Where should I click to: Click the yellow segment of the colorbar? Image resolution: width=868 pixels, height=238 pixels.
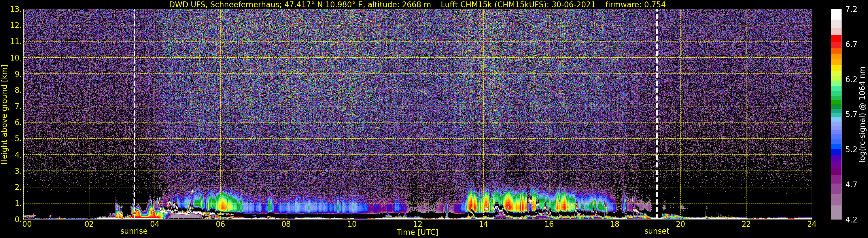[836, 68]
